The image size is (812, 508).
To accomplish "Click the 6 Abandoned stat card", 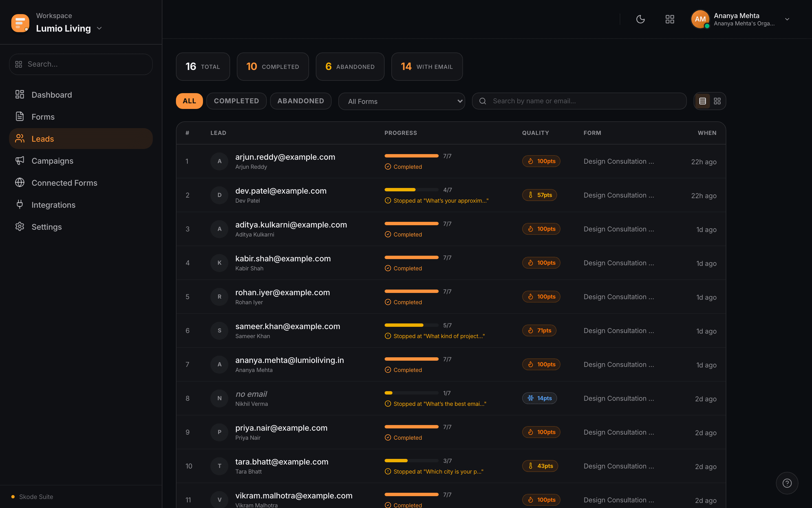I will 350,67.
